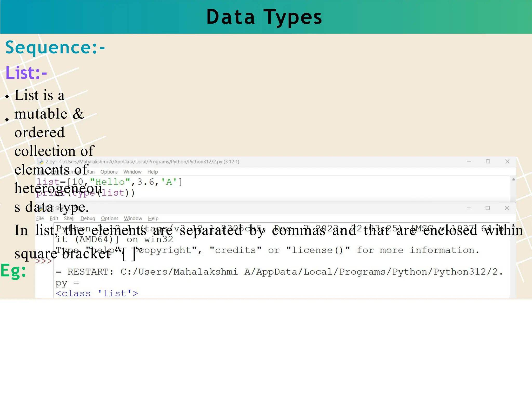This screenshot has height=399, width=532.
Task: Open the editor window's Window menu
Action: tap(132, 172)
